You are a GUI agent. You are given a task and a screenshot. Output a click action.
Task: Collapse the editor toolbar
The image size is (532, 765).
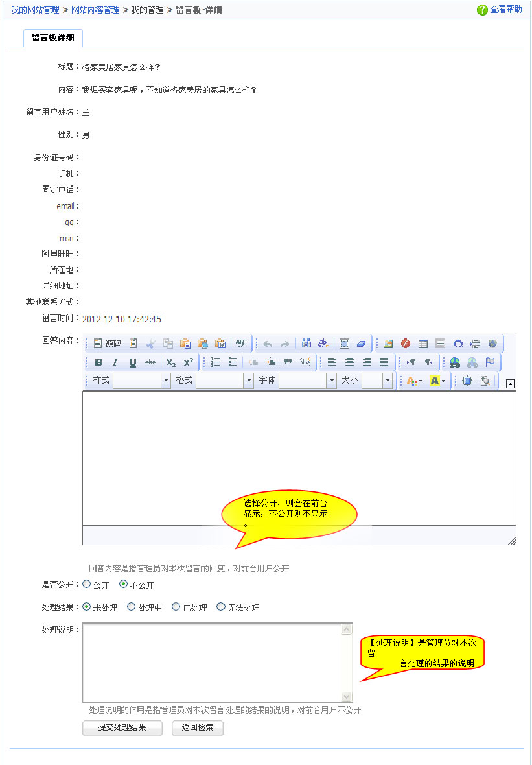(x=510, y=384)
